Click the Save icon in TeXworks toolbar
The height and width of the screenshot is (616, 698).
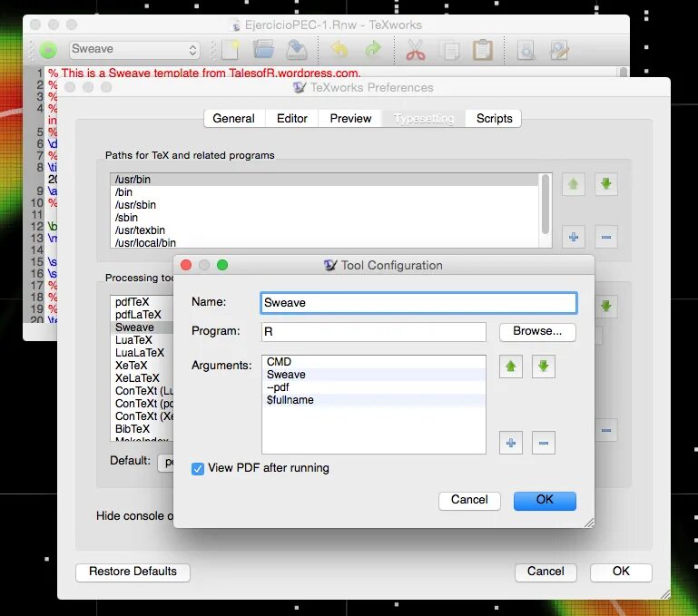point(297,49)
